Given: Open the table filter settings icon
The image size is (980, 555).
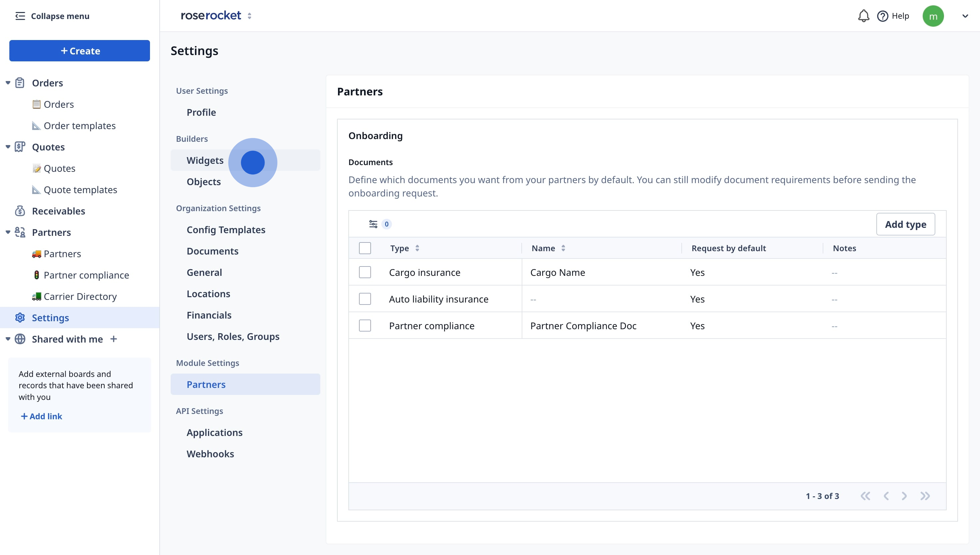Looking at the screenshot, I should (x=373, y=224).
